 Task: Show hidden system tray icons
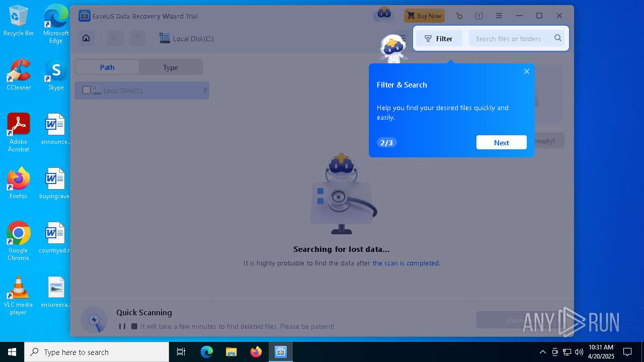[542, 352]
